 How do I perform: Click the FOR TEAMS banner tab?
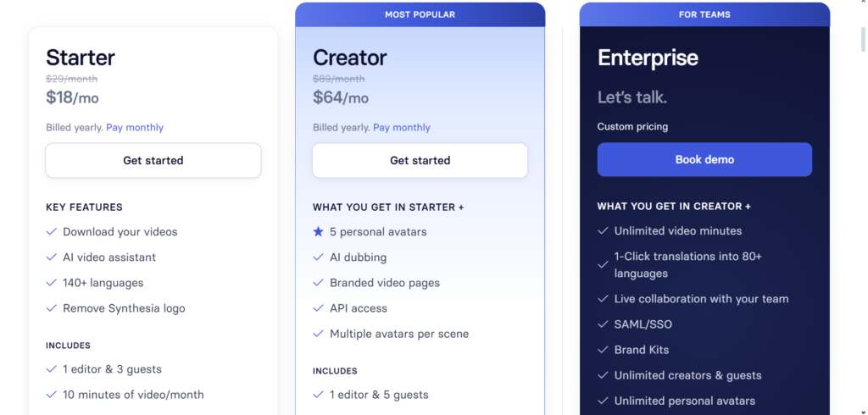704,14
